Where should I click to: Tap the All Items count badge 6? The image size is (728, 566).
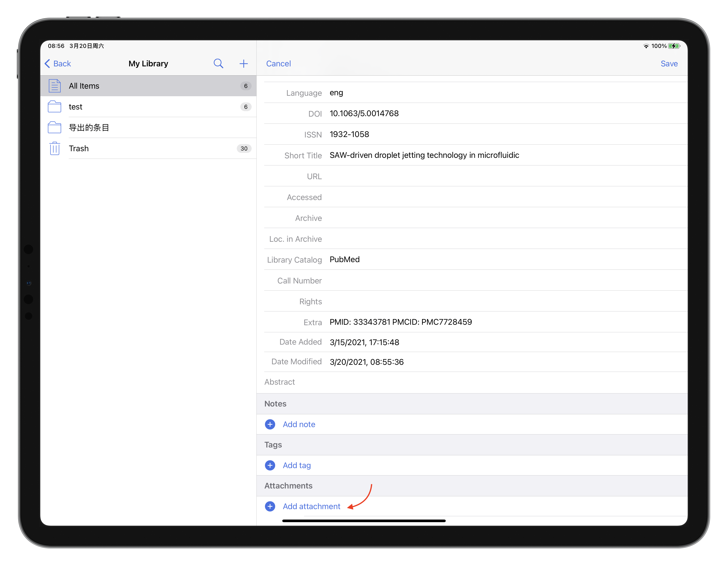point(246,86)
